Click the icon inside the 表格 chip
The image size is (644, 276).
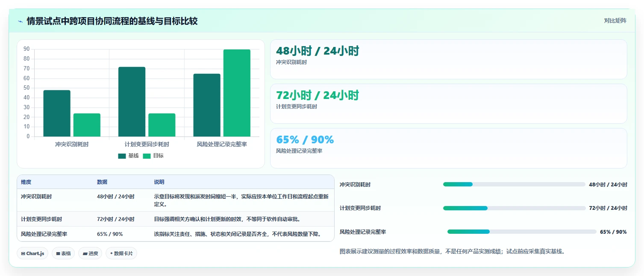coord(58,254)
